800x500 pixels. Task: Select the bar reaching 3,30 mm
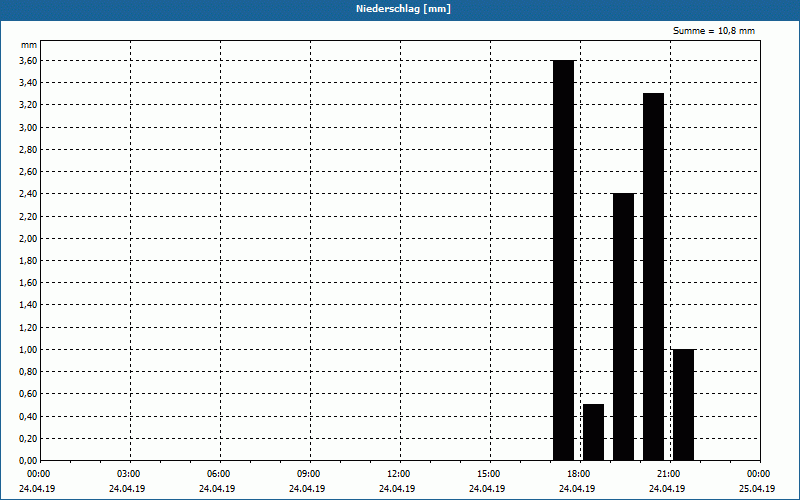point(654,277)
